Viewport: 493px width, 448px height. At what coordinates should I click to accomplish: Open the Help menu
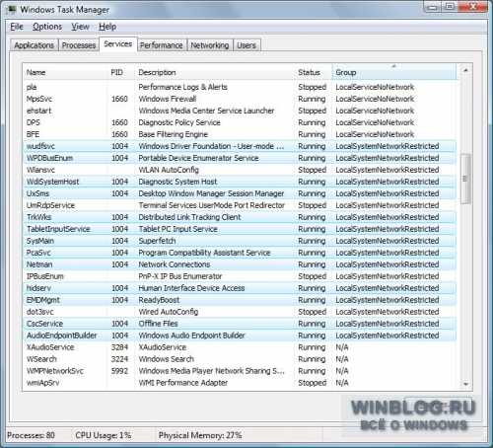107,27
